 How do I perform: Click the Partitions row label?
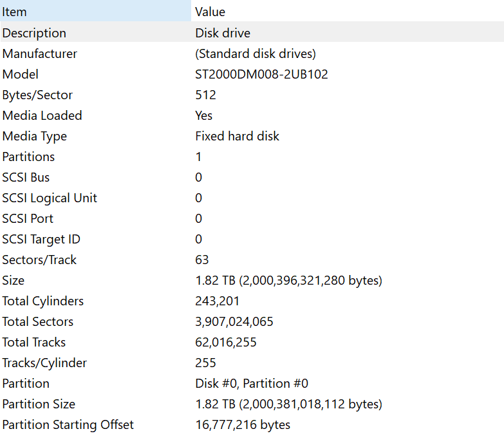coord(29,157)
